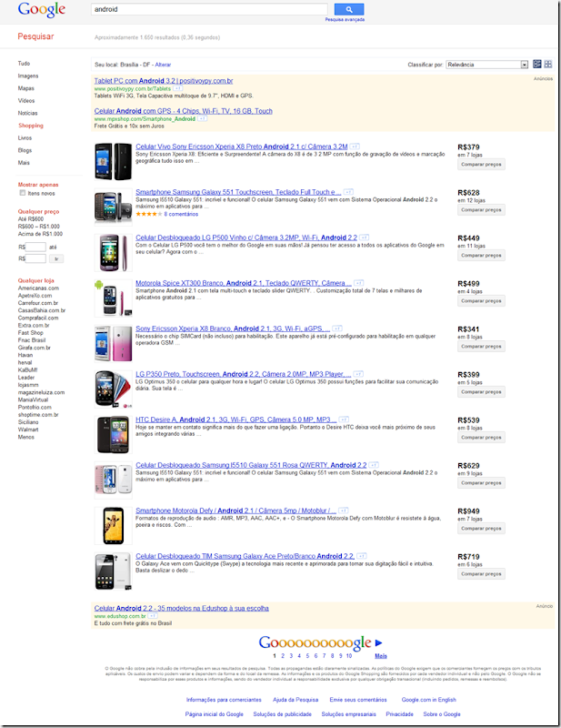561x728 pixels.
Task: Click +1 badge next to LG P500 Vinho
Action: [365, 238]
